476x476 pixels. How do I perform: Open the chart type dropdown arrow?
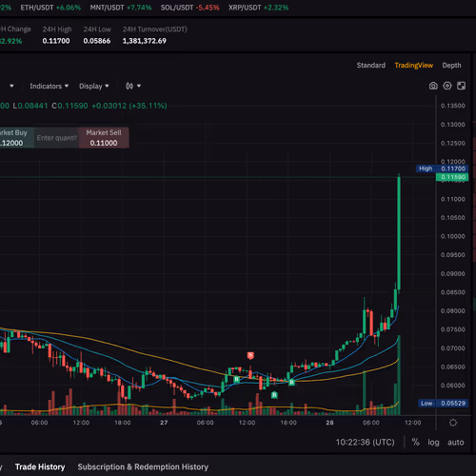139,86
